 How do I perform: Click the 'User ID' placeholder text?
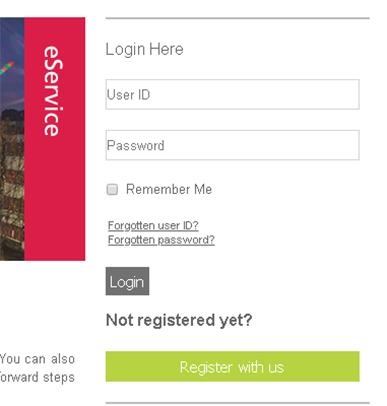[x=128, y=95]
